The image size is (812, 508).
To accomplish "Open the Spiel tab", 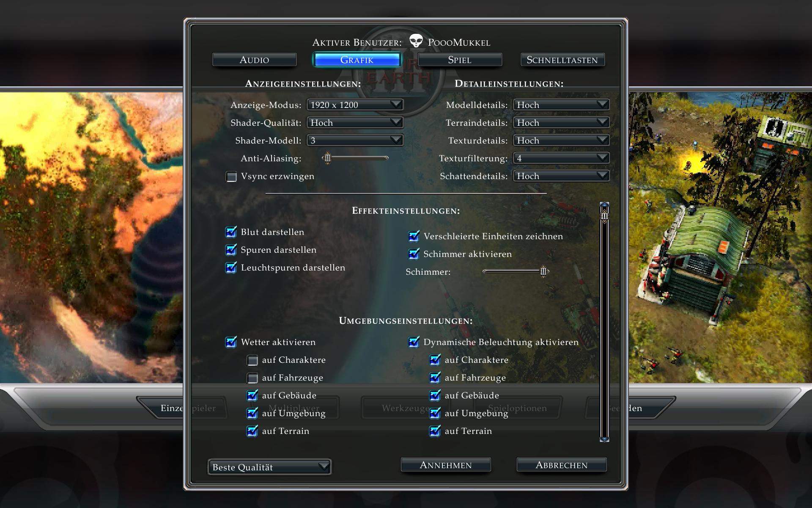I will tap(460, 60).
